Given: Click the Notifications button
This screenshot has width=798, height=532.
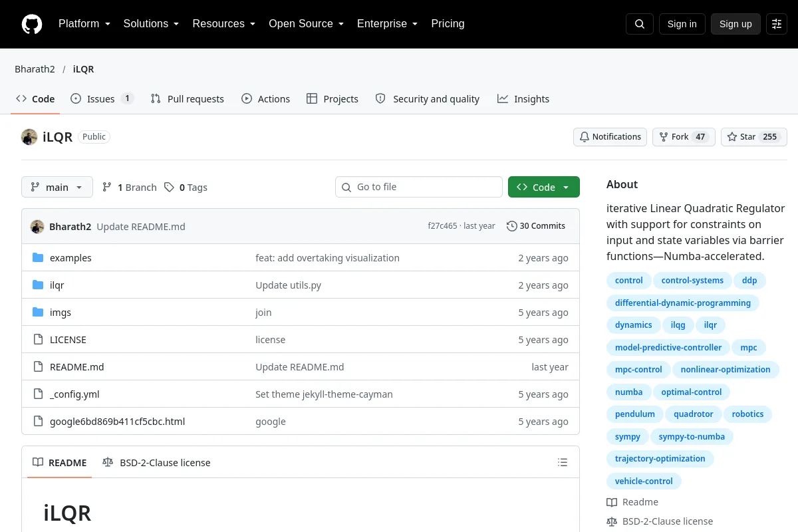Looking at the screenshot, I should (x=610, y=137).
